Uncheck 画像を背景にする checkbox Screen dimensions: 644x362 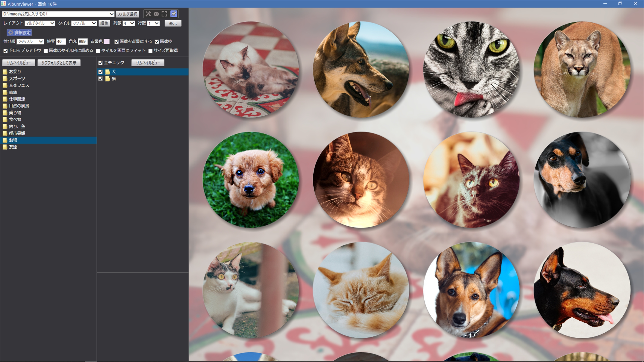coord(117,42)
